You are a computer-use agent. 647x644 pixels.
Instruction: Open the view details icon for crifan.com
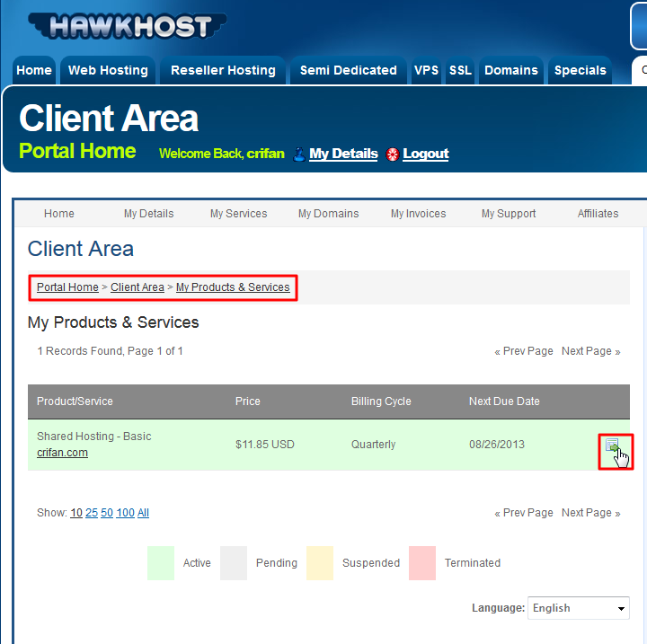click(x=612, y=446)
